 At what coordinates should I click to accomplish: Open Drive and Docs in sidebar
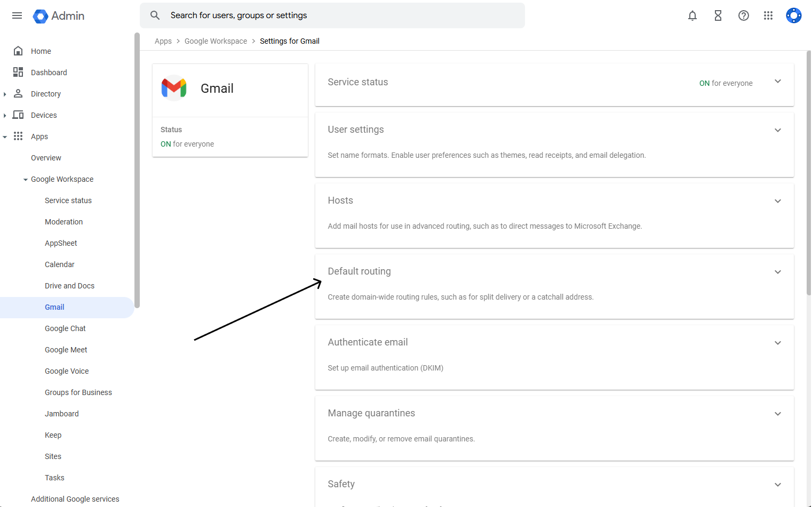click(x=69, y=286)
